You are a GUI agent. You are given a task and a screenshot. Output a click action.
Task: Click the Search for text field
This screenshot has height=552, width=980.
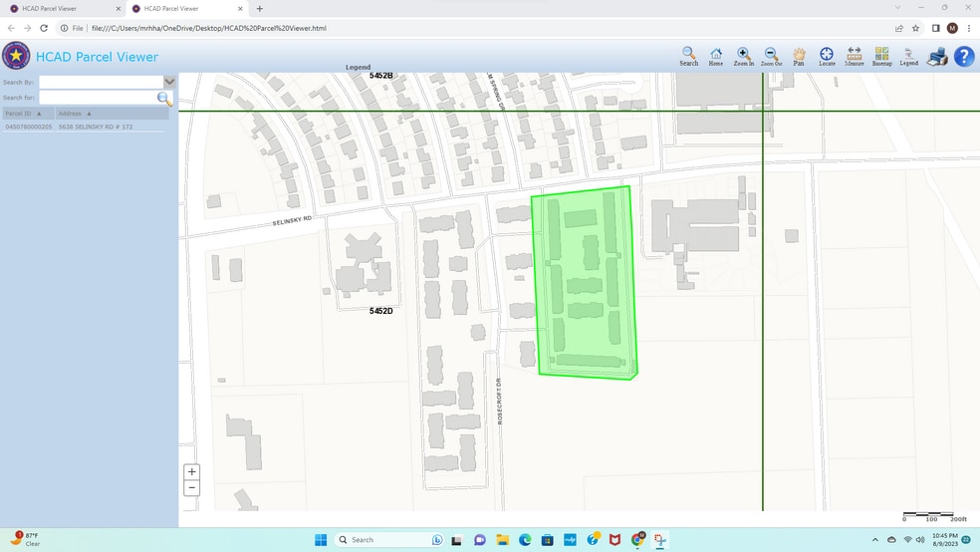coord(98,98)
